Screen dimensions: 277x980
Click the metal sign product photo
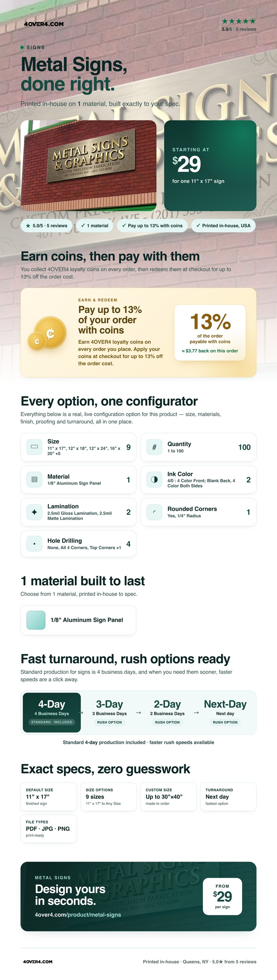click(88, 166)
